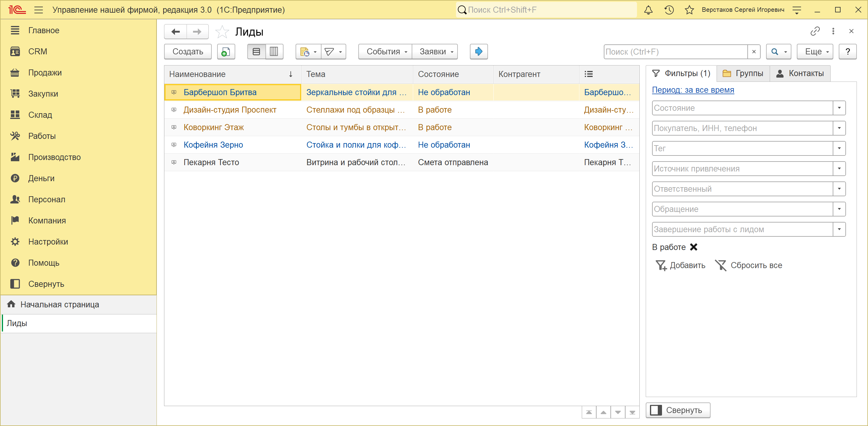Click Добавить to add a filter
Screen dimensions: 868x426
680,265
